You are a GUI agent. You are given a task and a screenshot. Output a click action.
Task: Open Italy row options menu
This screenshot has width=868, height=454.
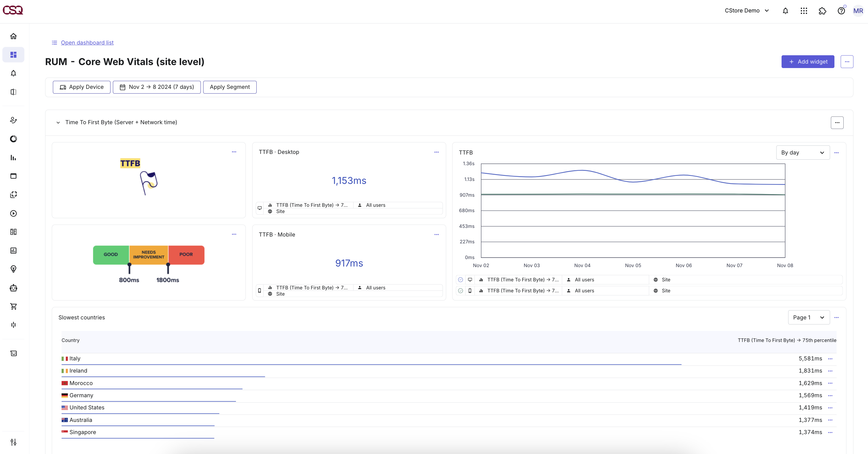[830, 359]
